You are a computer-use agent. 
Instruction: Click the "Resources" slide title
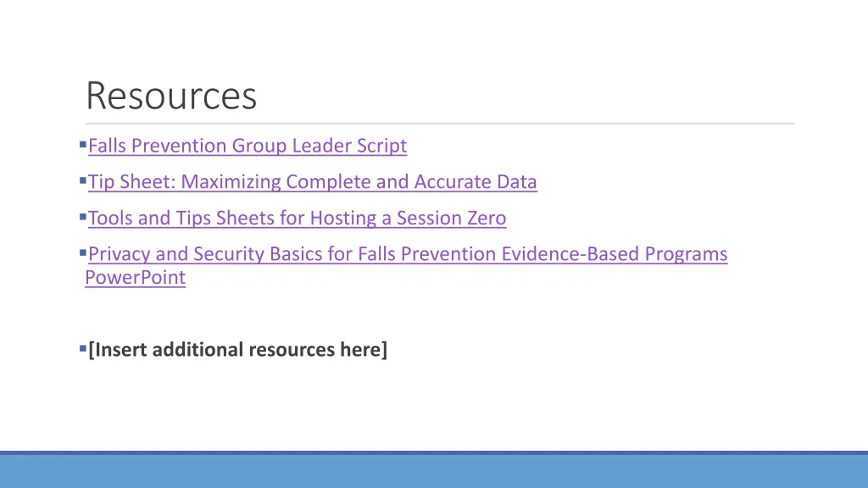pyautogui.click(x=171, y=96)
